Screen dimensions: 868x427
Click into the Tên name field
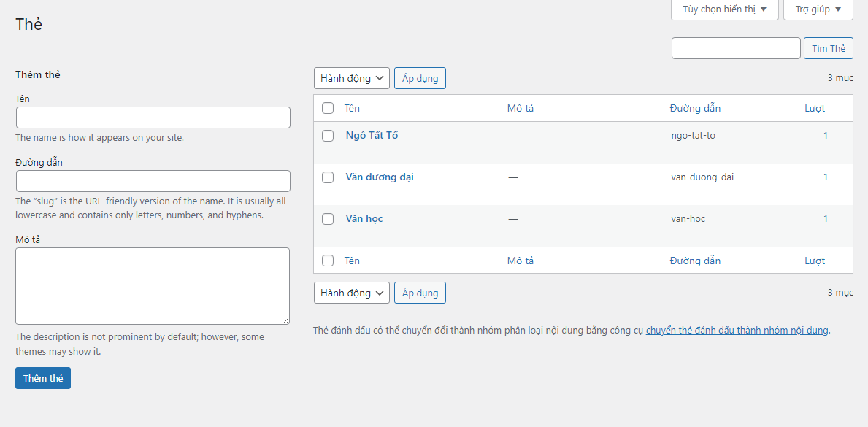pyautogui.click(x=153, y=118)
